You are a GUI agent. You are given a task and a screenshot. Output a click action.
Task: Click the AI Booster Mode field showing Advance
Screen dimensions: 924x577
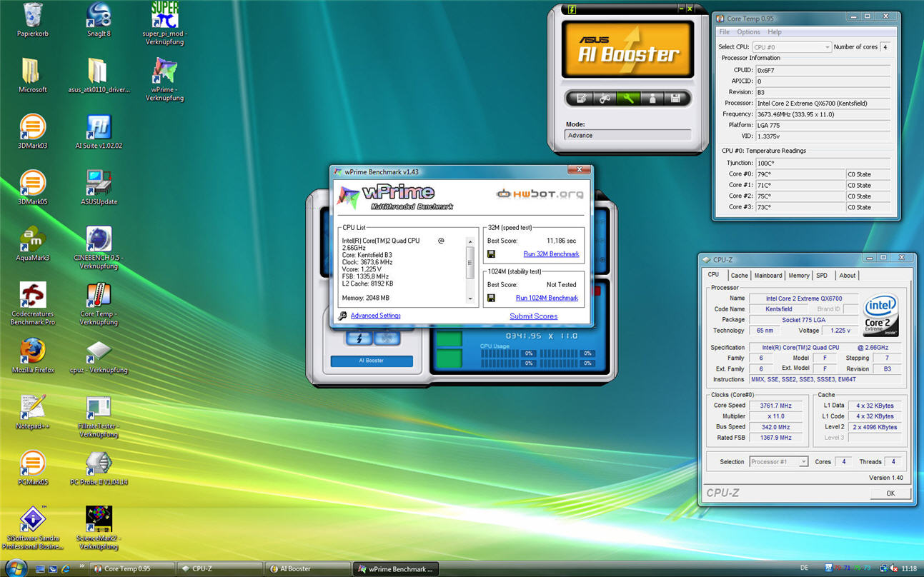(x=628, y=135)
